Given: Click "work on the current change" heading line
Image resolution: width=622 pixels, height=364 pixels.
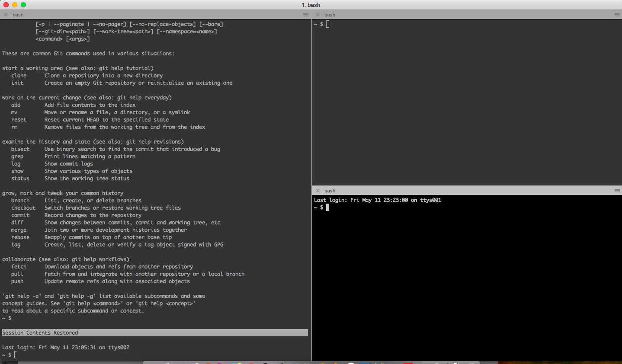Looking at the screenshot, I should pyautogui.click(x=87, y=98).
